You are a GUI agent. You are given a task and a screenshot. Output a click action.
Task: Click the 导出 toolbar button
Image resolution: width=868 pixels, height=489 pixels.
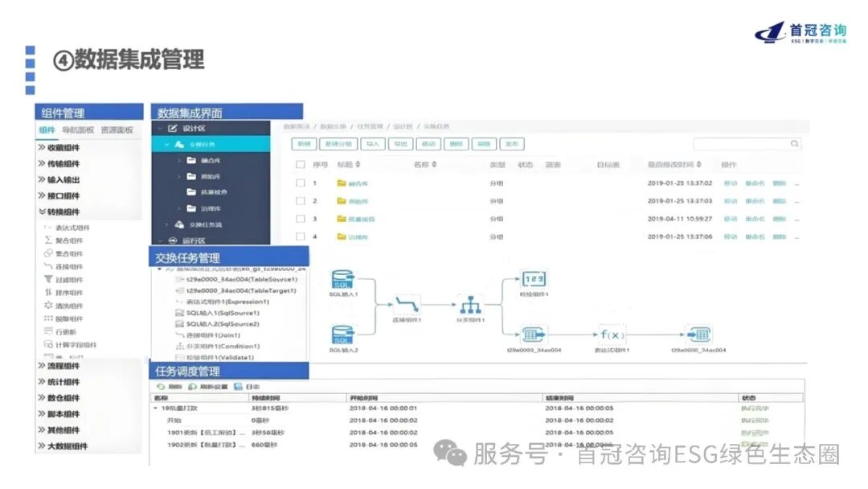400,144
